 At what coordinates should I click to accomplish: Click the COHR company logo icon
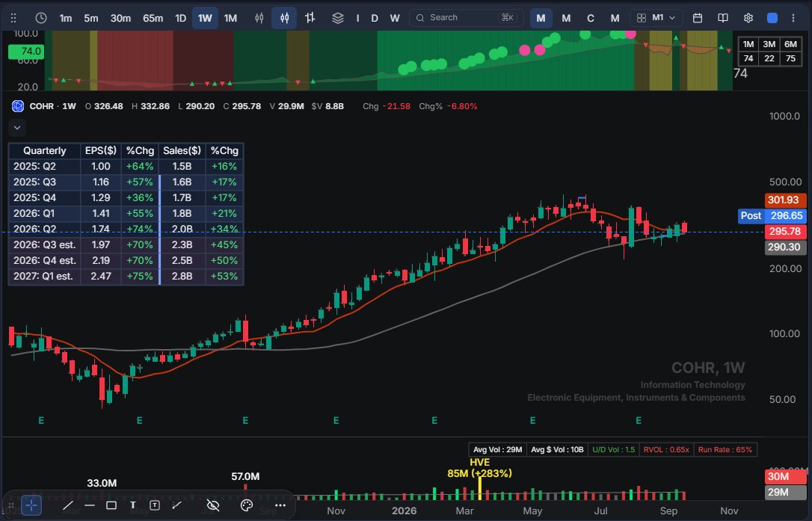tap(18, 106)
